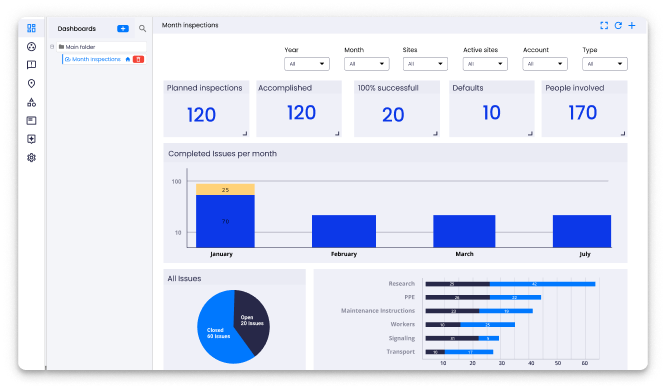Click the home icon beside Month inspections
The image size is (666, 389).
point(127,59)
